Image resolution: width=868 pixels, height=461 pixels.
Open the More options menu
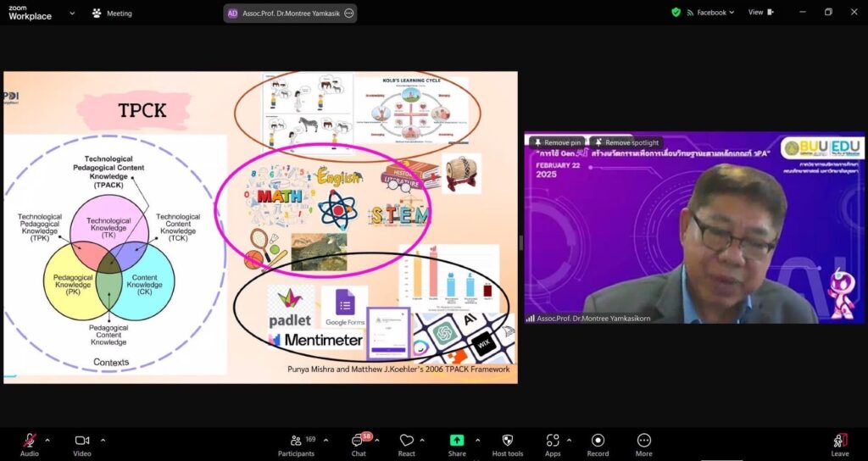pyautogui.click(x=643, y=441)
